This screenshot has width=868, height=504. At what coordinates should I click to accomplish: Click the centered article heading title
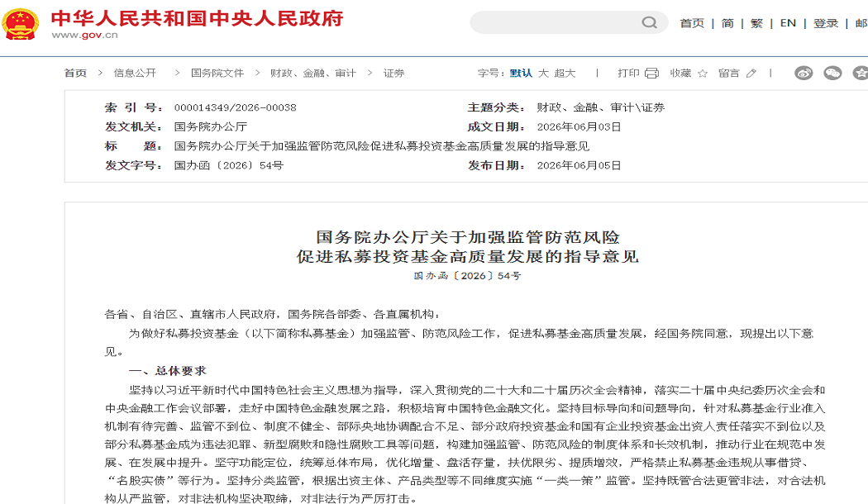[x=468, y=247]
